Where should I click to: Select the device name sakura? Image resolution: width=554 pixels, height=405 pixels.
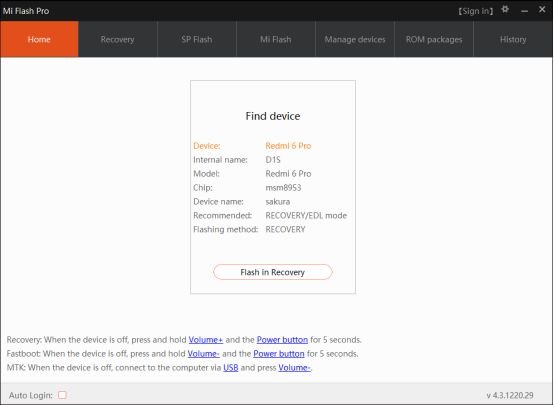(x=278, y=201)
